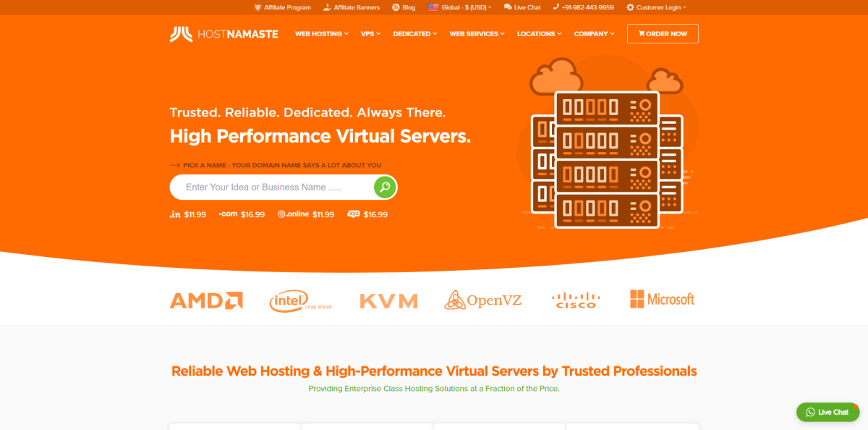Open Live Chat from the top bar

point(522,7)
